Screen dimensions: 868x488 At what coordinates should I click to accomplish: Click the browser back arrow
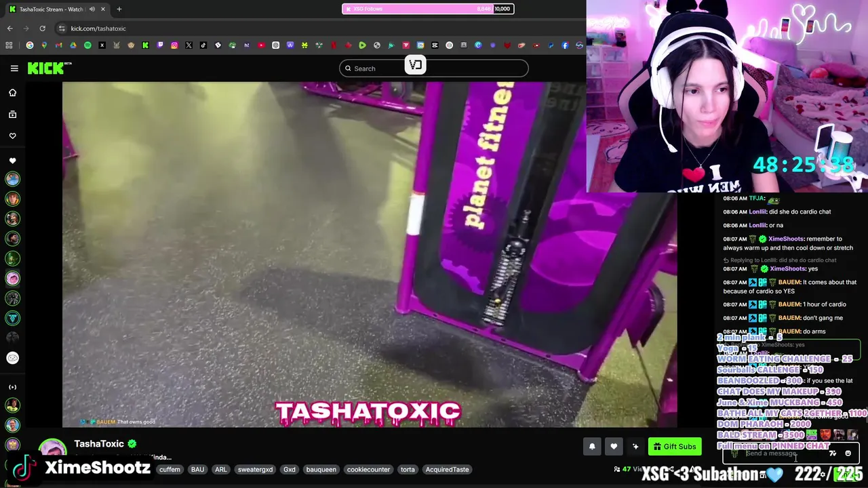pos(9,28)
